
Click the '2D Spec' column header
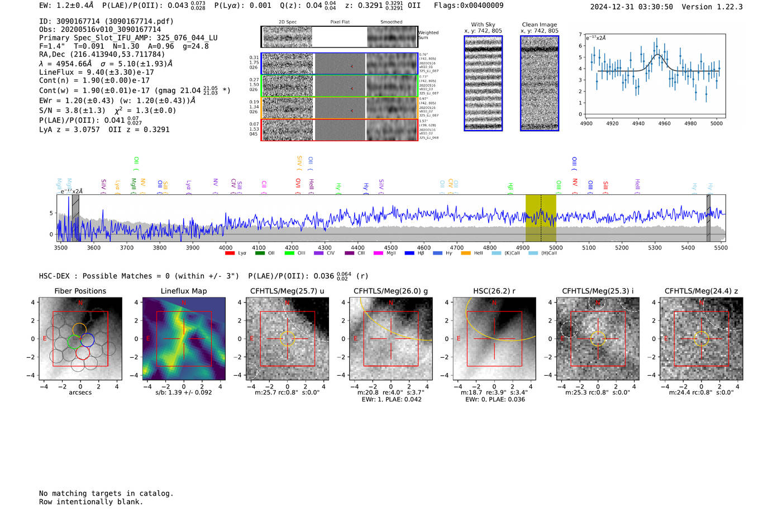pos(288,22)
